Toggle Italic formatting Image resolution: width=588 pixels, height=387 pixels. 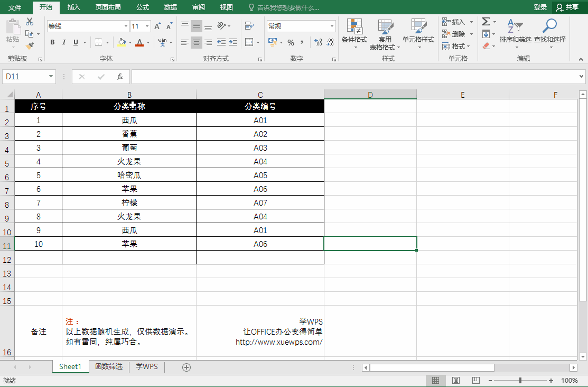click(64, 42)
